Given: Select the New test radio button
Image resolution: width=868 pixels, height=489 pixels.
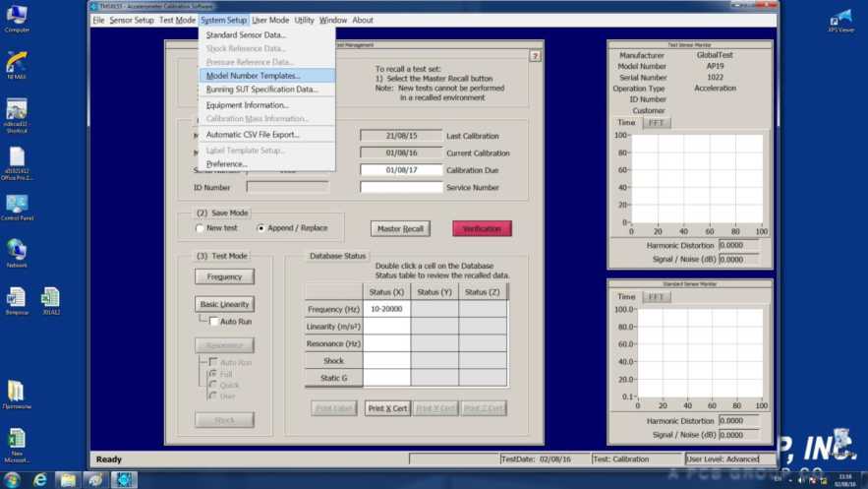Looking at the screenshot, I should 201,228.
